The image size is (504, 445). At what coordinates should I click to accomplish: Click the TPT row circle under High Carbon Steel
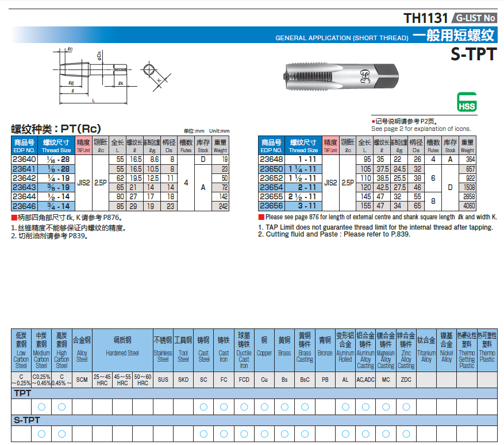click(x=61, y=407)
